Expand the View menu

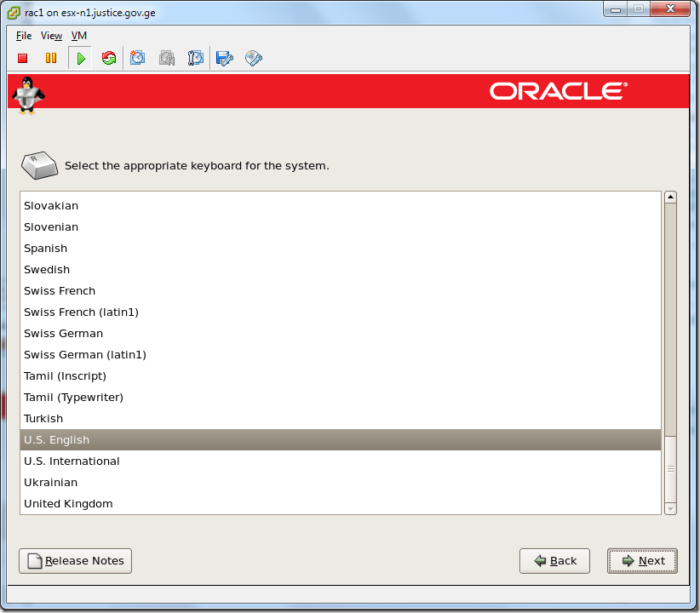[x=51, y=36]
